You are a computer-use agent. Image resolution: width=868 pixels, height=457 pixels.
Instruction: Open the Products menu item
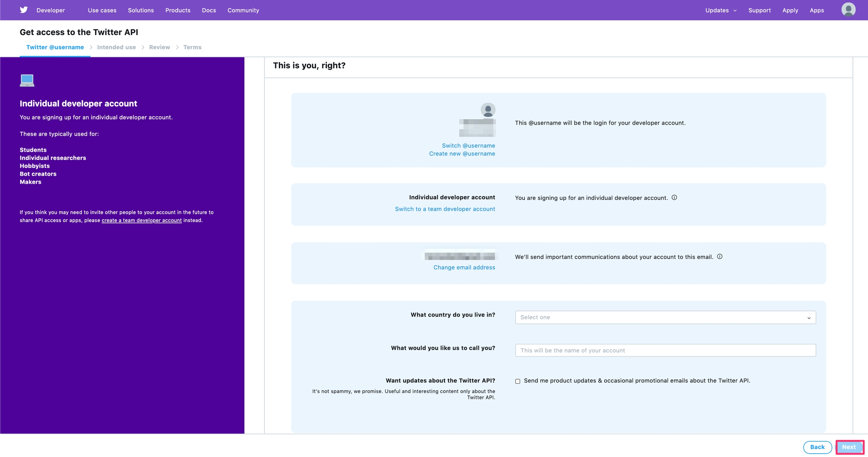coord(177,10)
